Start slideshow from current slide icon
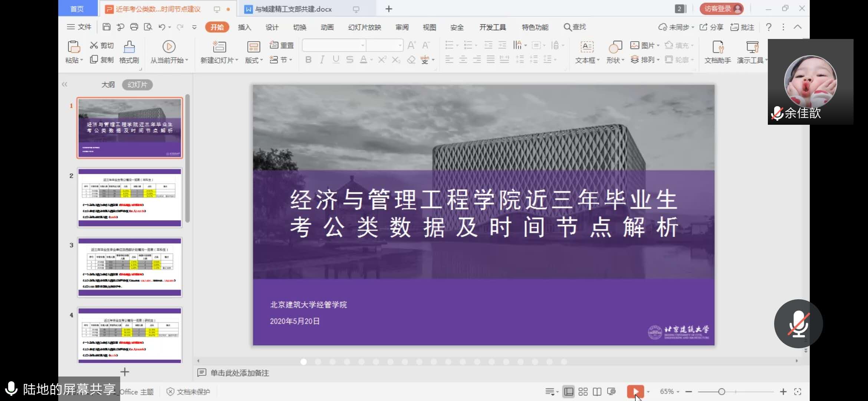 click(169, 47)
